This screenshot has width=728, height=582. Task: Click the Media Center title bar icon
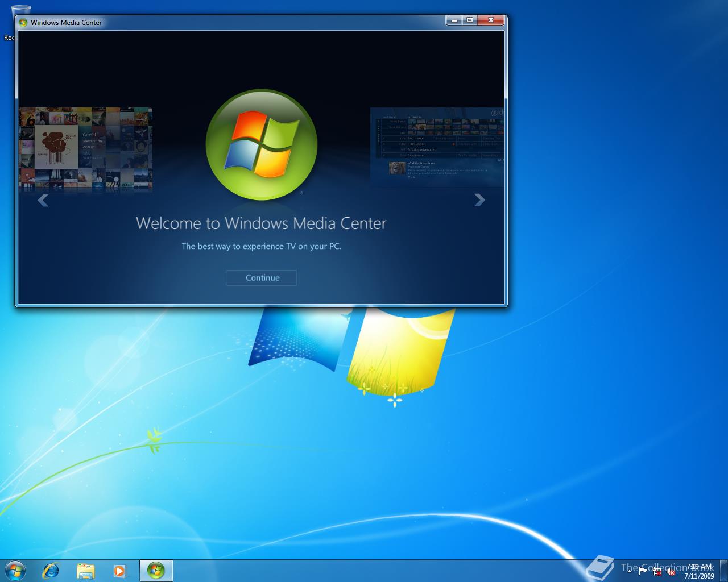tap(23, 23)
